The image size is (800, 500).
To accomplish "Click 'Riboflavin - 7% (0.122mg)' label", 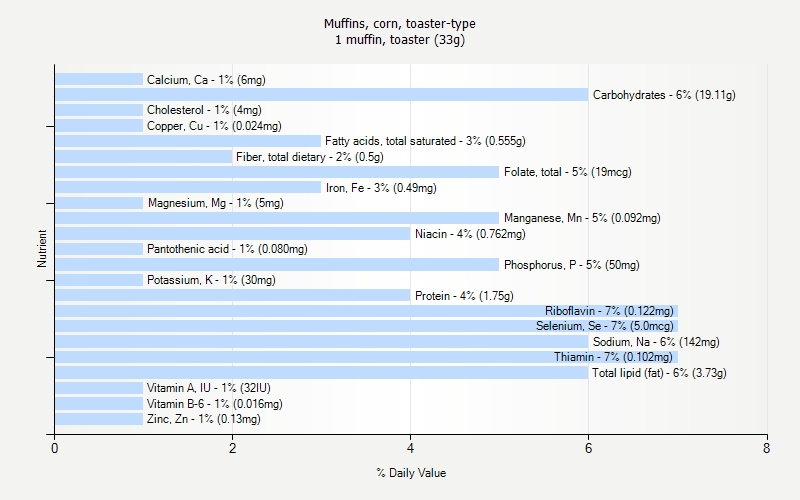I will click(609, 311).
